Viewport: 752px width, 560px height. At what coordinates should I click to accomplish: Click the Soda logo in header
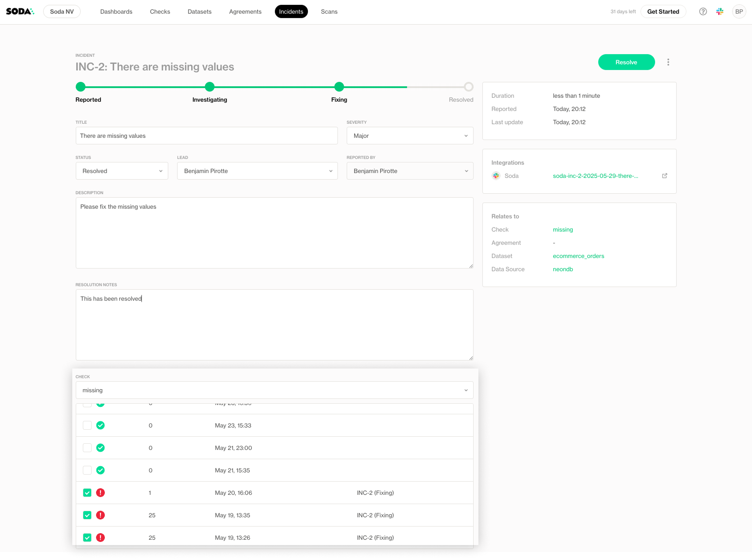click(x=20, y=11)
